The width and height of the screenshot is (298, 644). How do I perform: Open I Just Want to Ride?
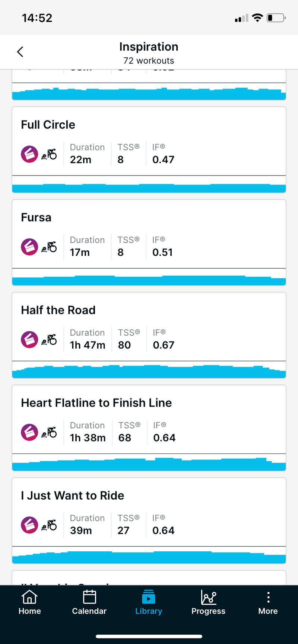(72, 496)
